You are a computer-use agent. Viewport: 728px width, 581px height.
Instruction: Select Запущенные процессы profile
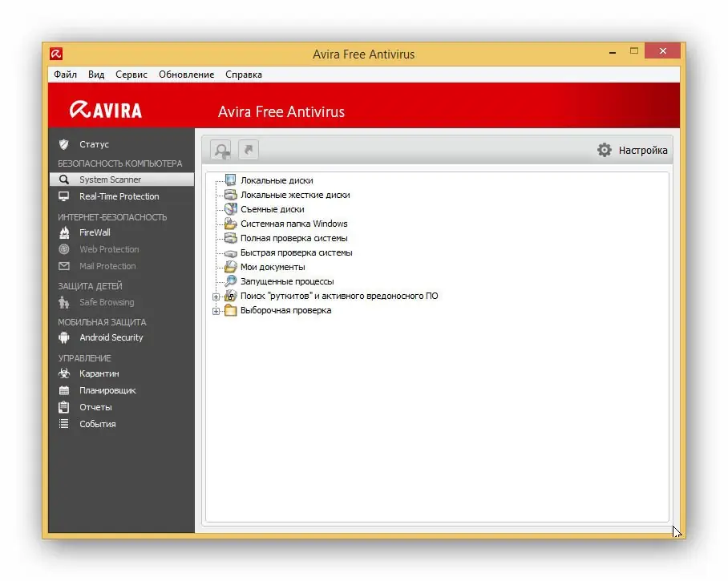(287, 281)
